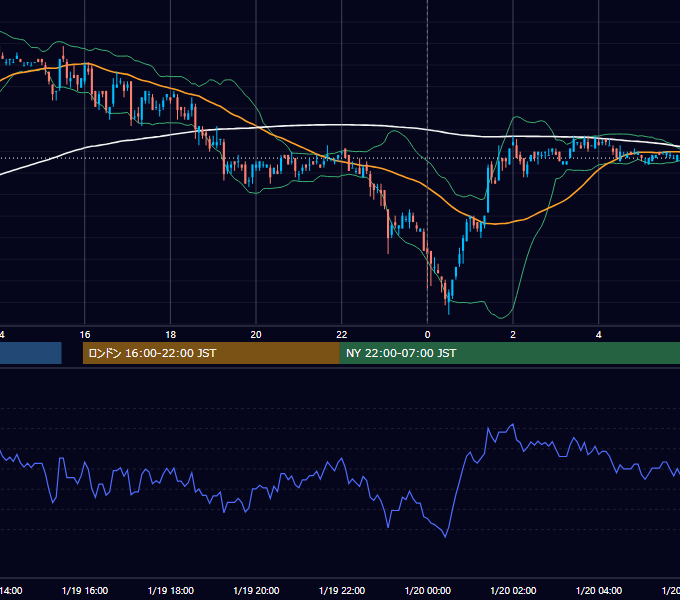Viewport: 680px width, 600px height.
Task: Click the NY 22:00-07:00 JST session bar
Action: tap(510, 353)
